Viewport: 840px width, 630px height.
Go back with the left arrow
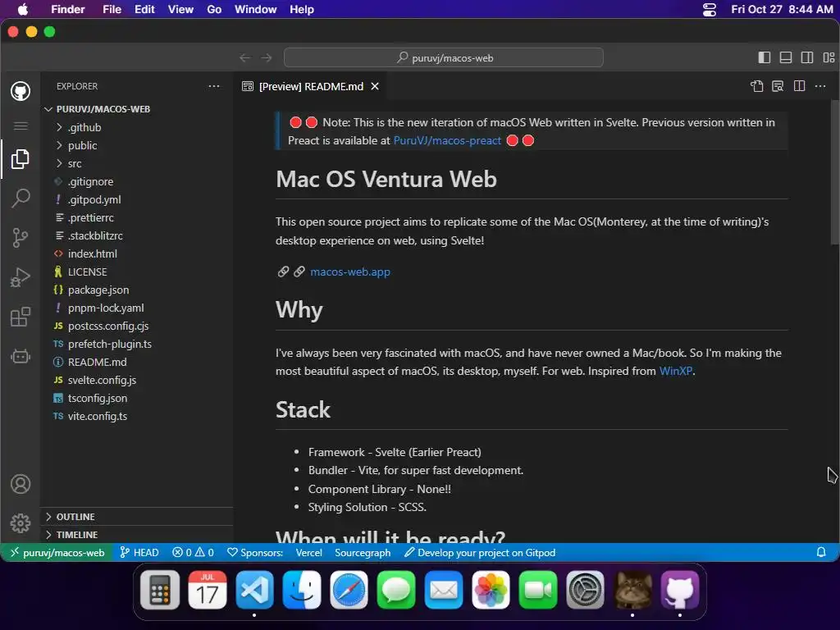[244, 58]
